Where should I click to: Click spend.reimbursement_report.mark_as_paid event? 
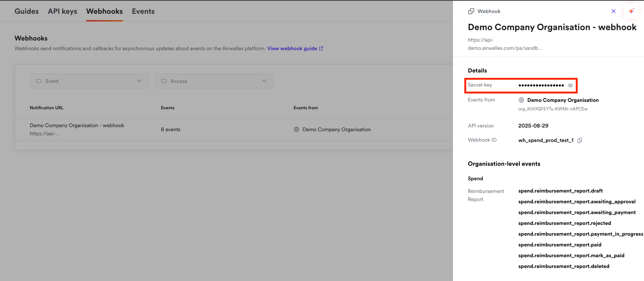click(x=571, y=255)
